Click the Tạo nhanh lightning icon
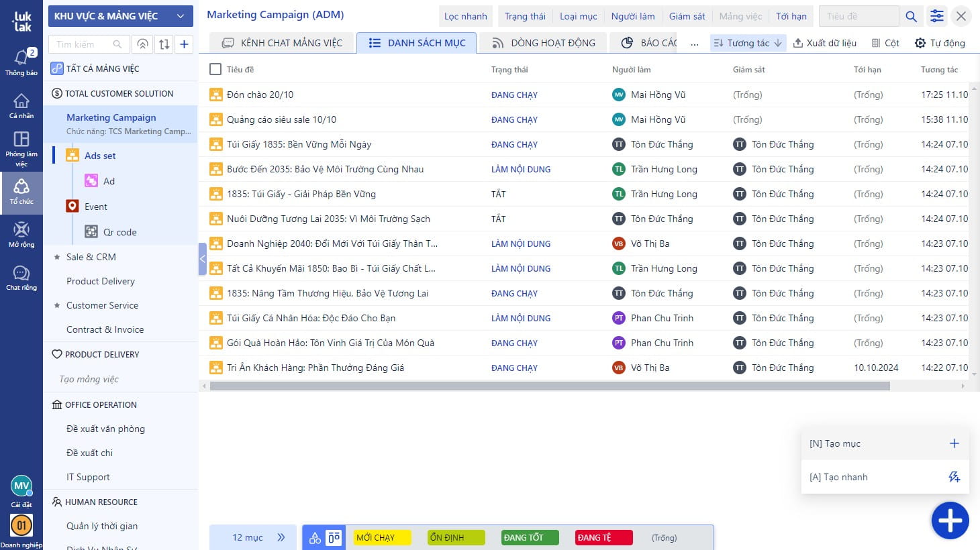Screen dimensions: 980x550 click(954, 477)
